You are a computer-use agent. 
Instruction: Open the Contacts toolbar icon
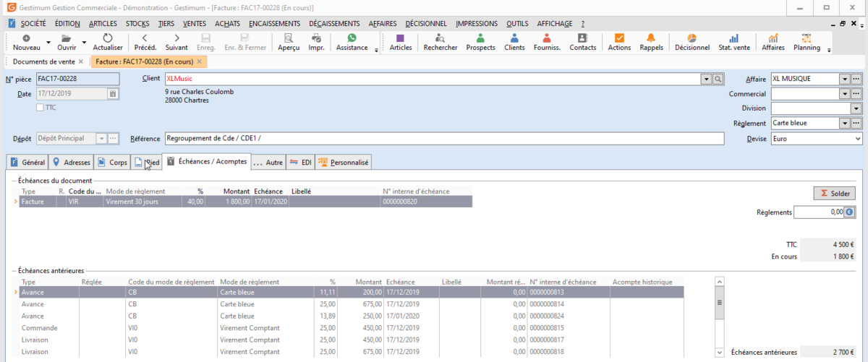point(582,38)
